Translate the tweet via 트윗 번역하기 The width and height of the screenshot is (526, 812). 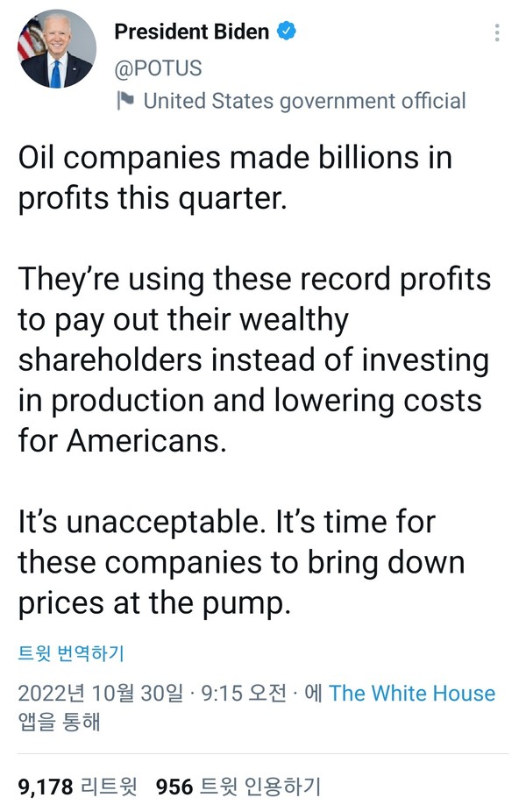[x=71, y=653]
